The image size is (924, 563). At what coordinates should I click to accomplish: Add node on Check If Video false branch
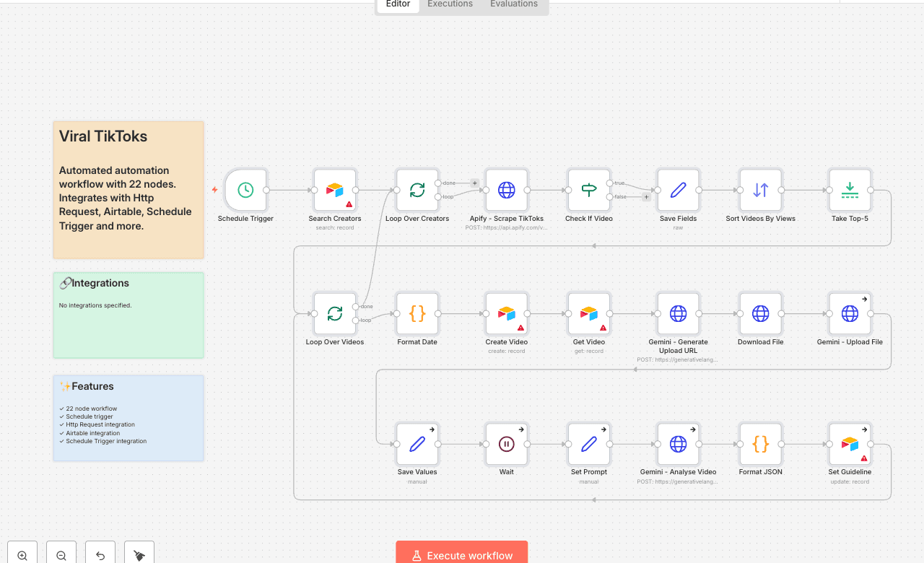(x=646, y=197)
